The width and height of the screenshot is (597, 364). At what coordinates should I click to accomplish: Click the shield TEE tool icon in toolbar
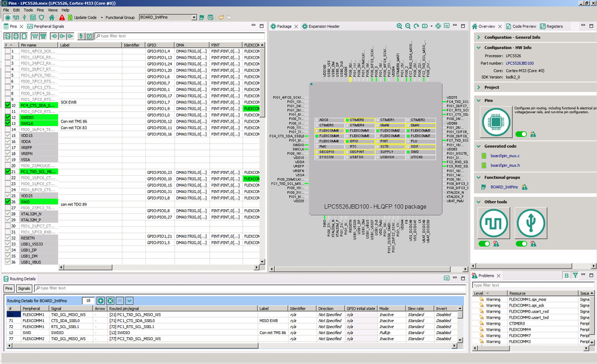[x=42, y=17]
